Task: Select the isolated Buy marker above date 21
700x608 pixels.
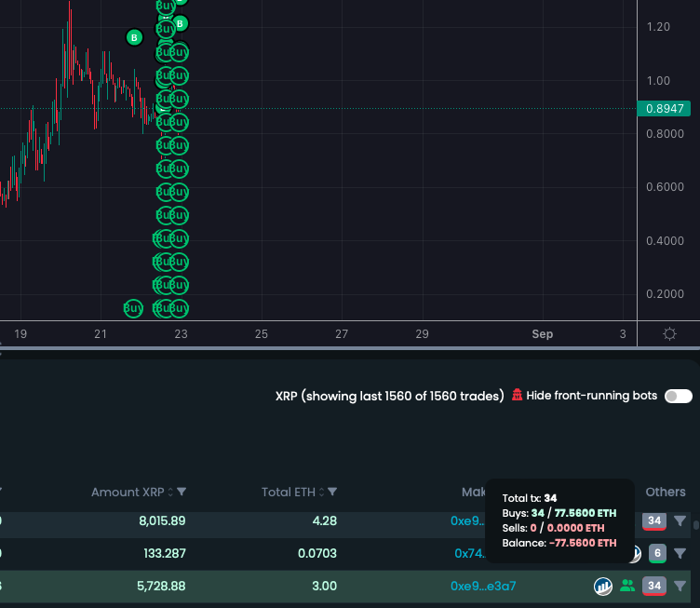Action: [x=133, y=308]
